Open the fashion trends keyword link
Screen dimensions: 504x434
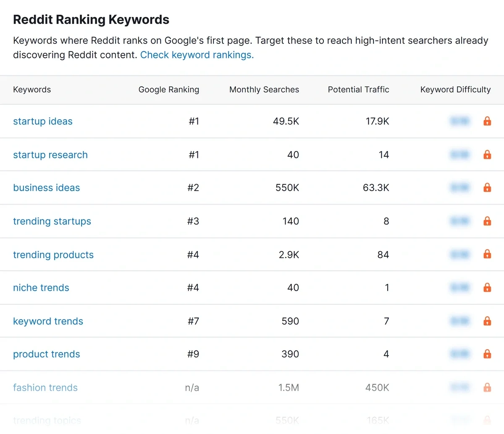(45, 387)
